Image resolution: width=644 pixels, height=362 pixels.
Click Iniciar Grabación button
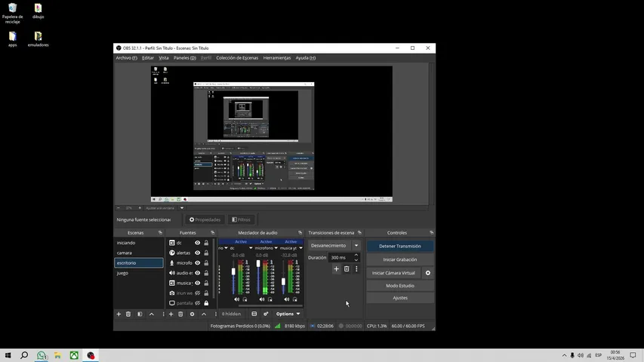(400, 259)
